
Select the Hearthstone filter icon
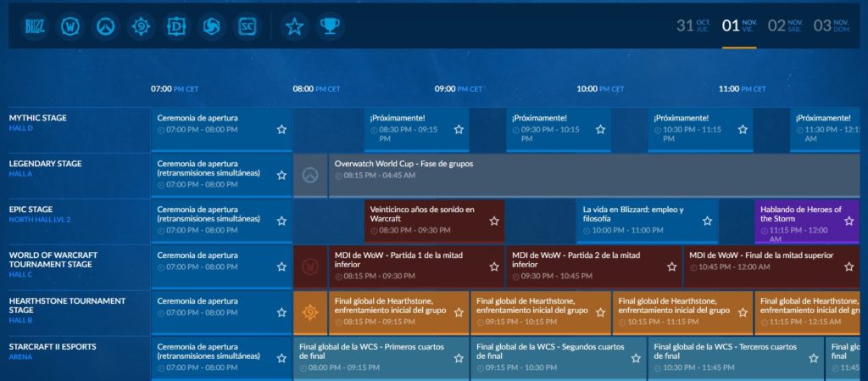tap(141, 26)
